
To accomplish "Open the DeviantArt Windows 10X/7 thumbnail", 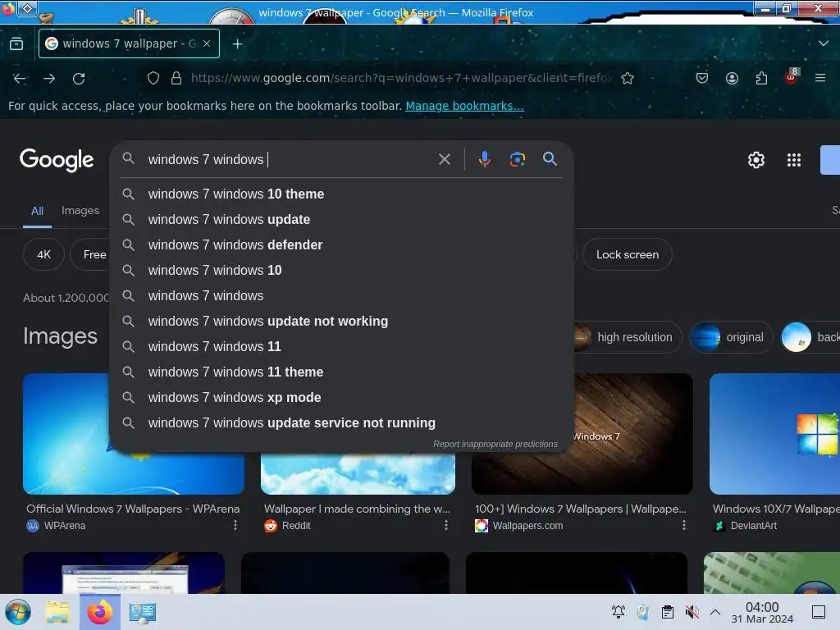I will tap(774, 434).
